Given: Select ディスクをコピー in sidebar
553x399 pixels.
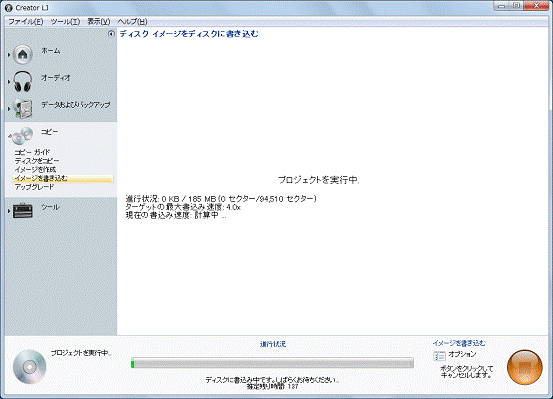Looking at the screenshot, I should (37, 161).
